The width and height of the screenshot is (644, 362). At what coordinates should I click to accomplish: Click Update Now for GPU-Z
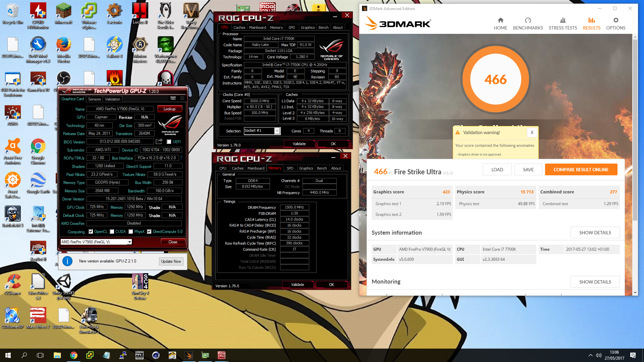(x=171, y=261)
